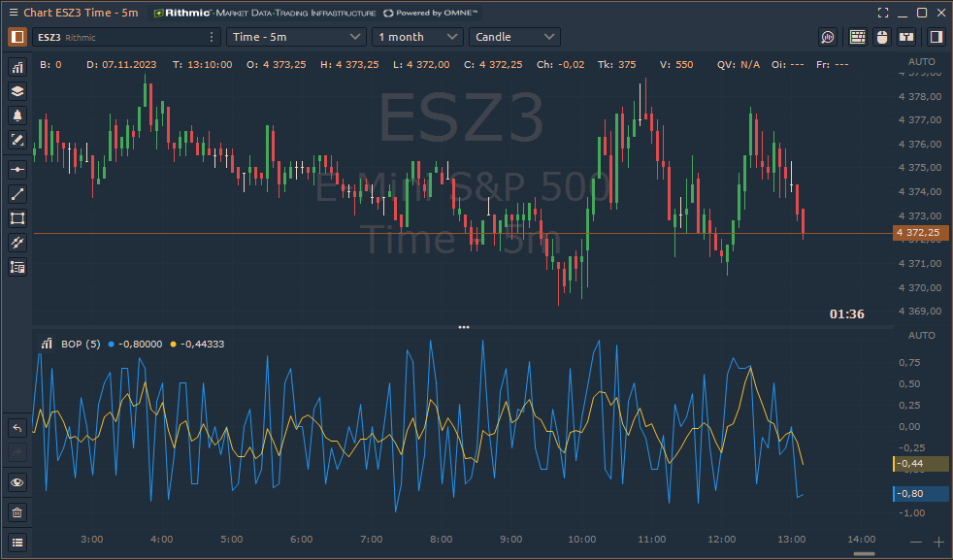This screenshot has height=560, width=953.
Task: Expand the 1 month history range dropdown
Action: click(417, 37)
